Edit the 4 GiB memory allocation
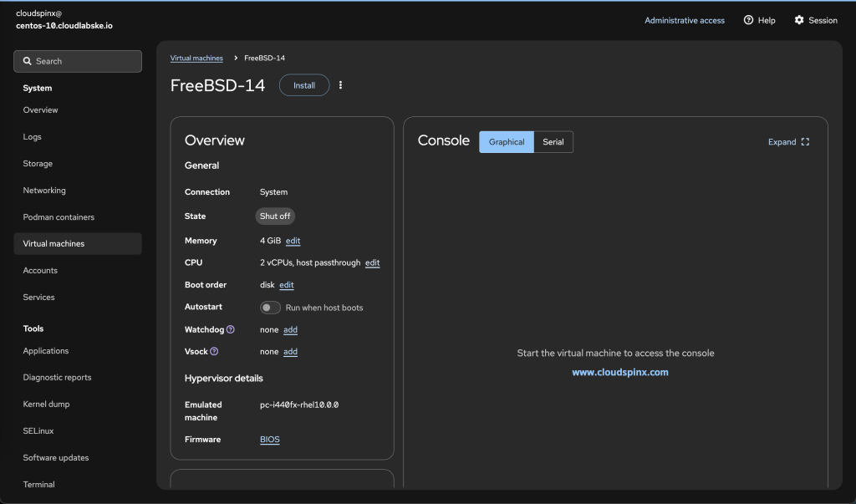The width and height of the screenshot is (856, 504). (293, 241)
